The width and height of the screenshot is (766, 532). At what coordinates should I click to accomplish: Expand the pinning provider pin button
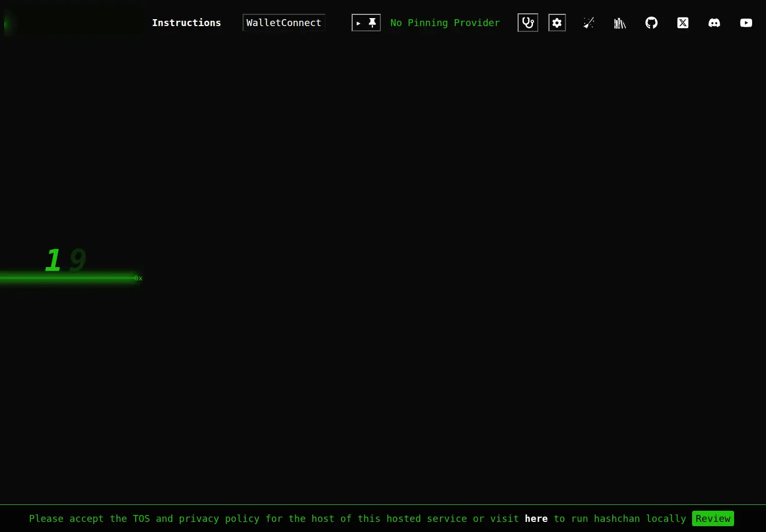366,23
